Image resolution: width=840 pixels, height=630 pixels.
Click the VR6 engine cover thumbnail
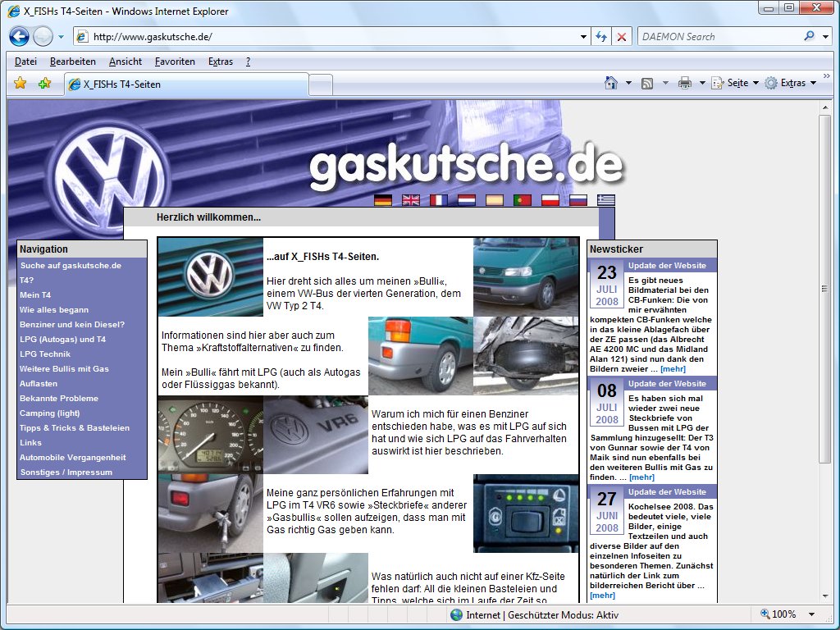[x=316, y=435]
